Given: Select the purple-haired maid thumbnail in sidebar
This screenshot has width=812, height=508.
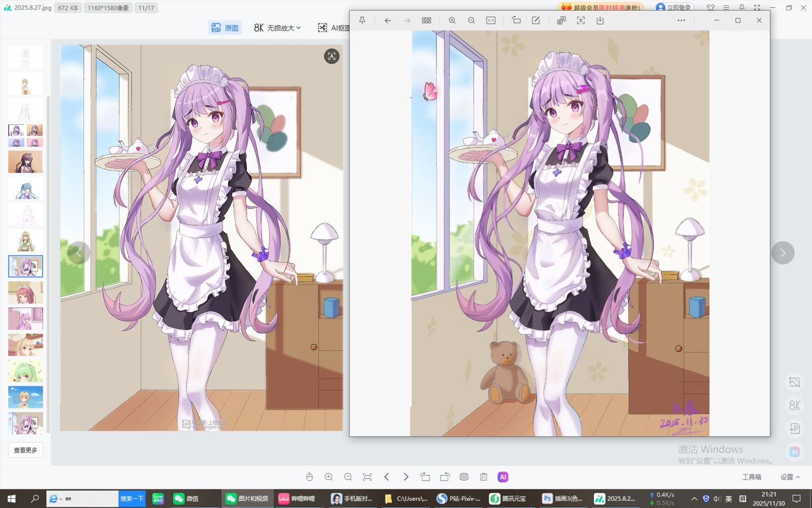Looking at the screenshot, I should (x=25, y=266).
